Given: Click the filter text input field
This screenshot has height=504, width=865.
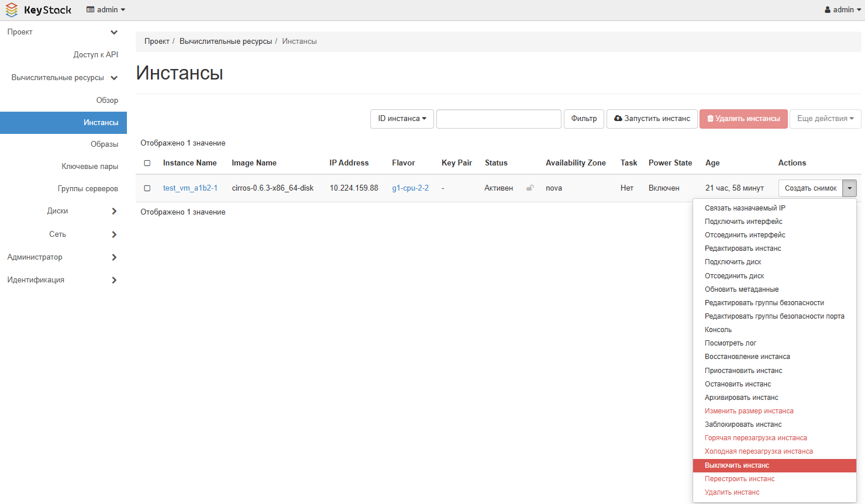Looking at the screenshot, I should coord(498,119).
